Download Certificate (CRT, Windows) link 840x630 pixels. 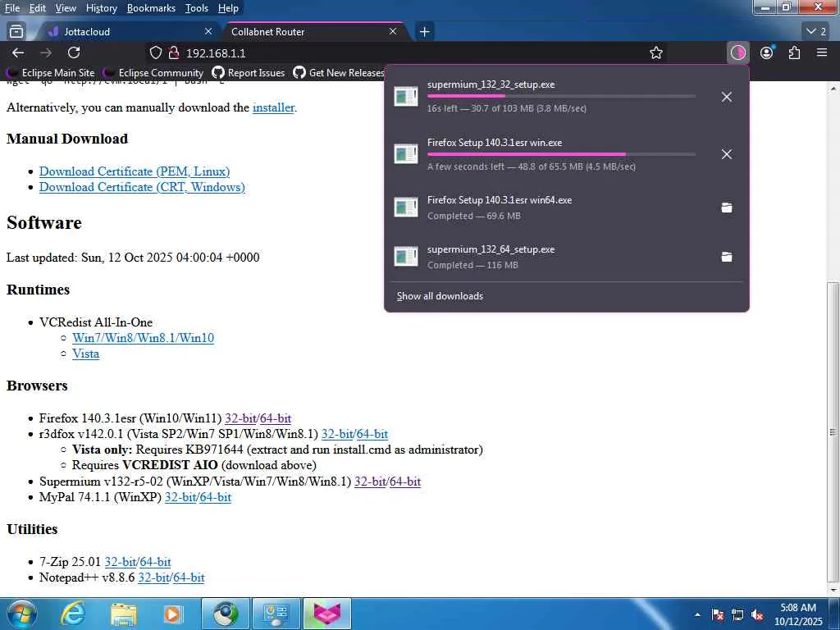[142, 187]
